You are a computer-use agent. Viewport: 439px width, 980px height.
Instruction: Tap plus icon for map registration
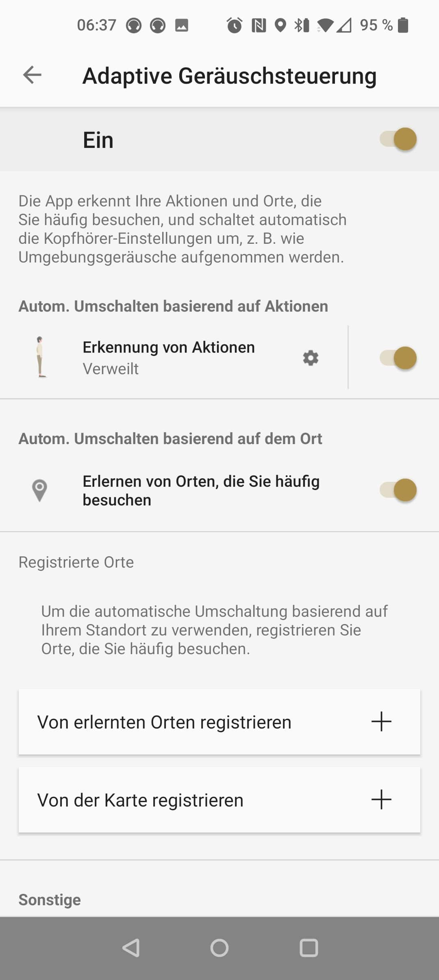[x=381, y=800]
